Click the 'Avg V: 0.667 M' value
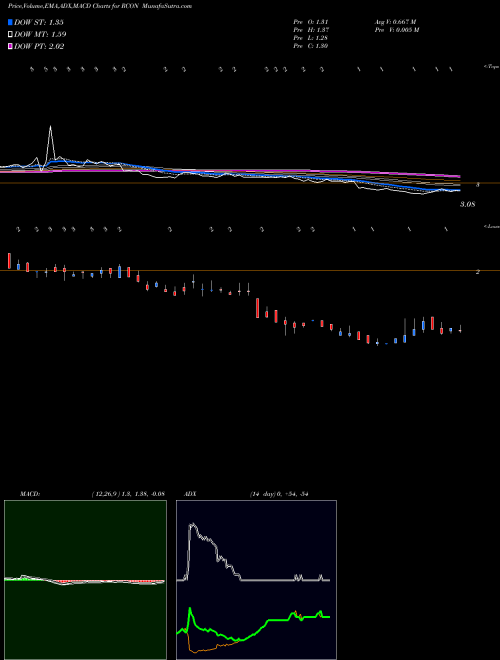Image resolution: width=500 pixels, height=660 pixels. click(395, 22)
